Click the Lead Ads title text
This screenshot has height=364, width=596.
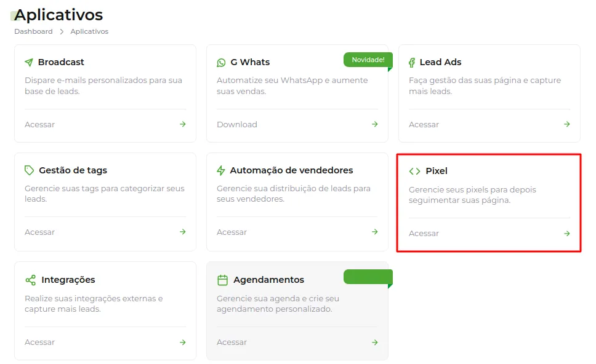coord(440,62)
